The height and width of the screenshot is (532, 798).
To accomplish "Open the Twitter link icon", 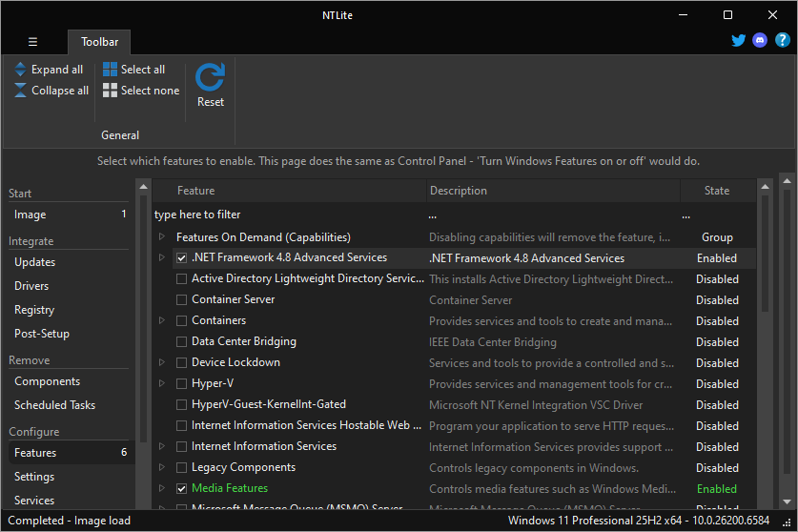I will [x=738, y=41].
